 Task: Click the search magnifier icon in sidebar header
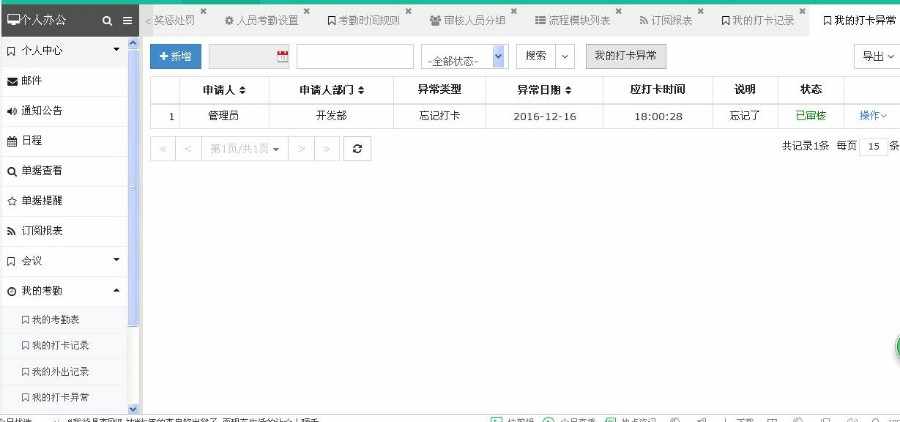pyautogui.click(x=107, y=21)
